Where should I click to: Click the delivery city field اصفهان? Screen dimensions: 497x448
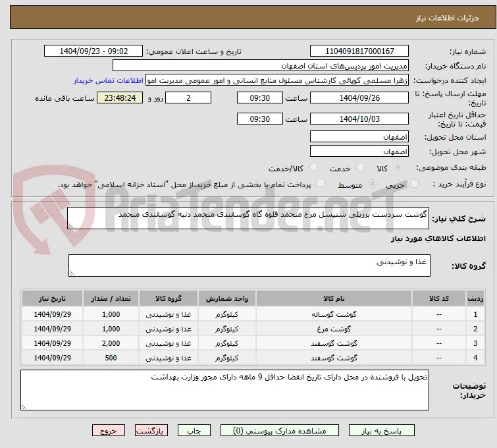click(359, 152)
